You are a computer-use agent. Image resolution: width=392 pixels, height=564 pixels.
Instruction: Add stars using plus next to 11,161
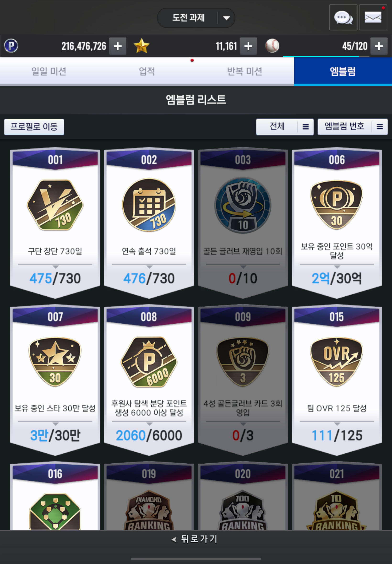(248, 46)
